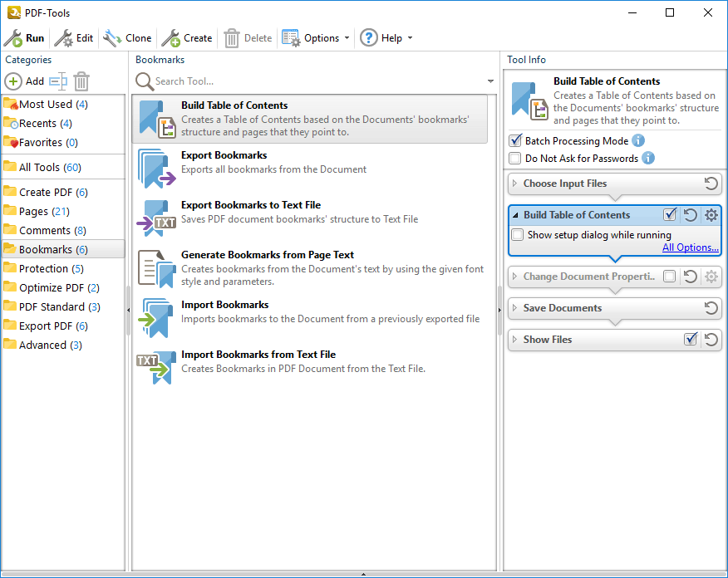The width and height of the screenshot is (728, 578).
Task: Select the Protection category
Action: tap(43, 268)
